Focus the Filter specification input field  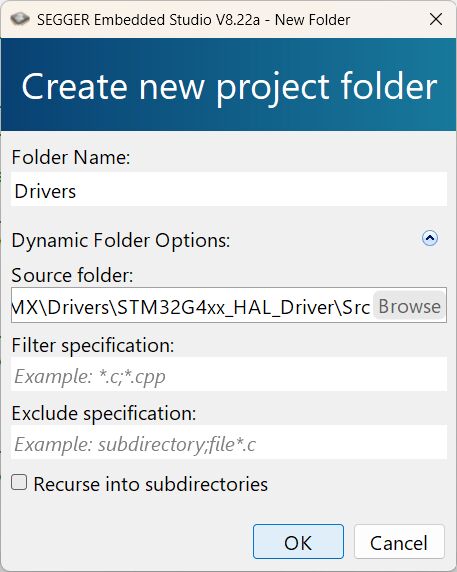tap(229, 374)
